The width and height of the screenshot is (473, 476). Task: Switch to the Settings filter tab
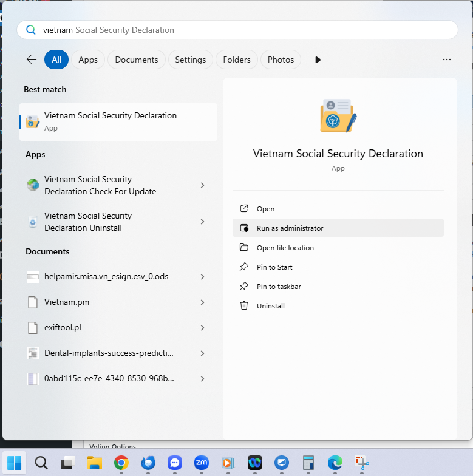(191, 59)
